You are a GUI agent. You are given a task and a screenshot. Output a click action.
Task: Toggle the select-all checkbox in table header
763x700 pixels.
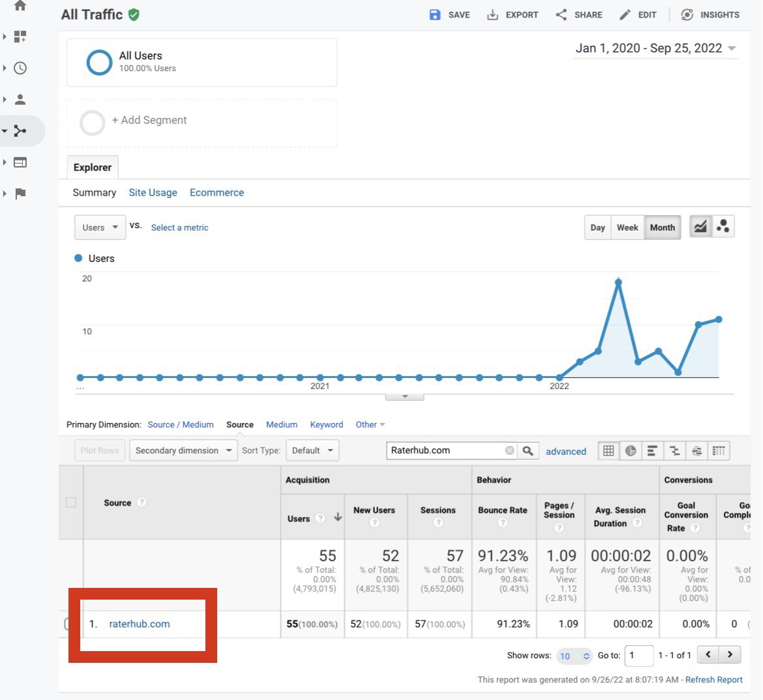(71, 503)
